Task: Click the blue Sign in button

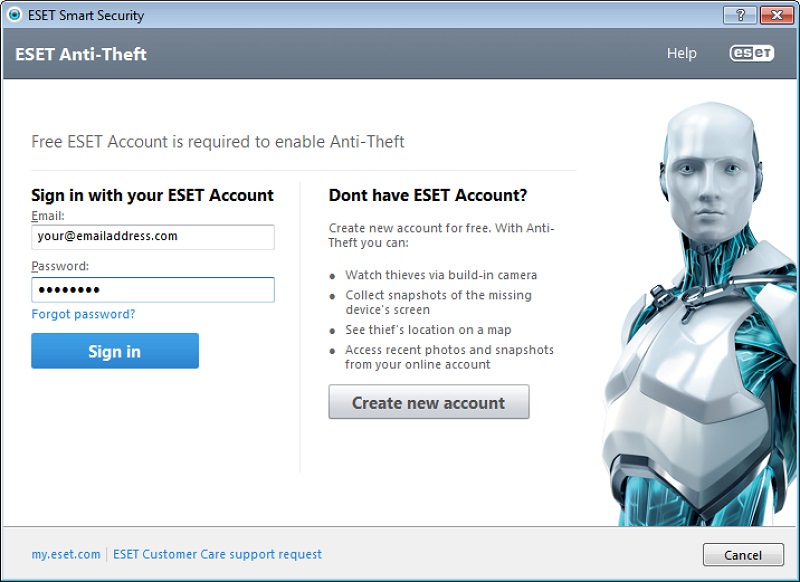Action: tap(115, 351)
